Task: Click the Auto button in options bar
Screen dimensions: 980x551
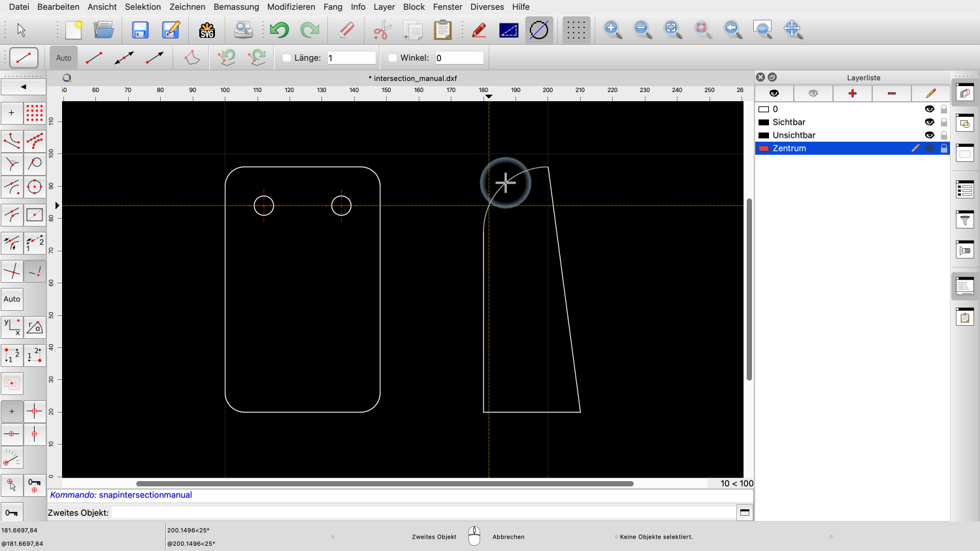Action: [x=64, y=58]
